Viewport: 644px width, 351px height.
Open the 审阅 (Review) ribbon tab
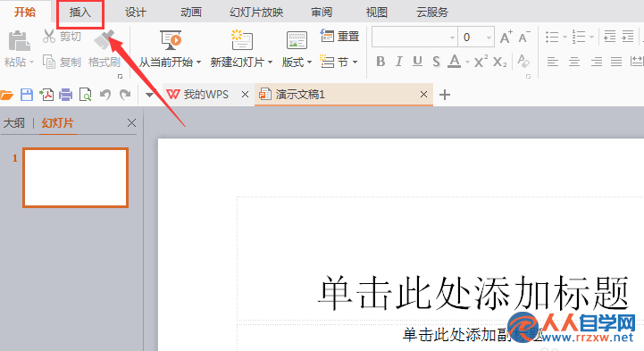tap(322, 13)
